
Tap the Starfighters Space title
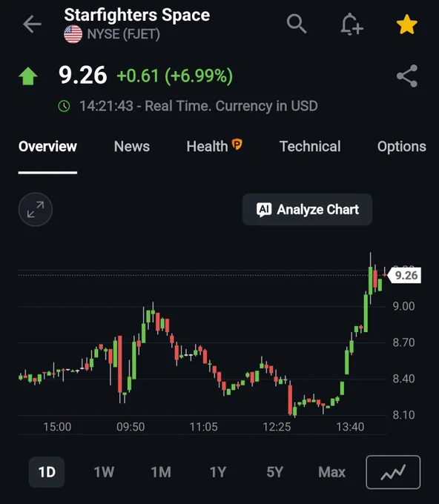(x=137, y=15)
